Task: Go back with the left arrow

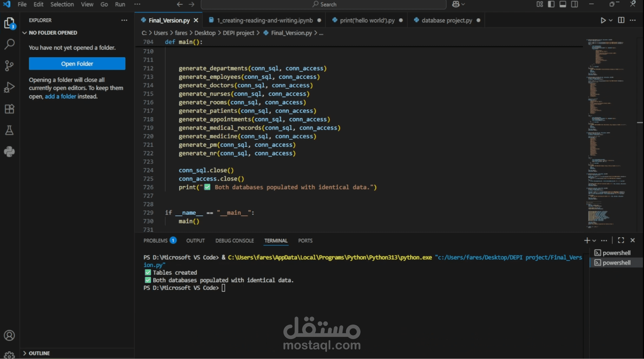Action: [x=179, y=4]
